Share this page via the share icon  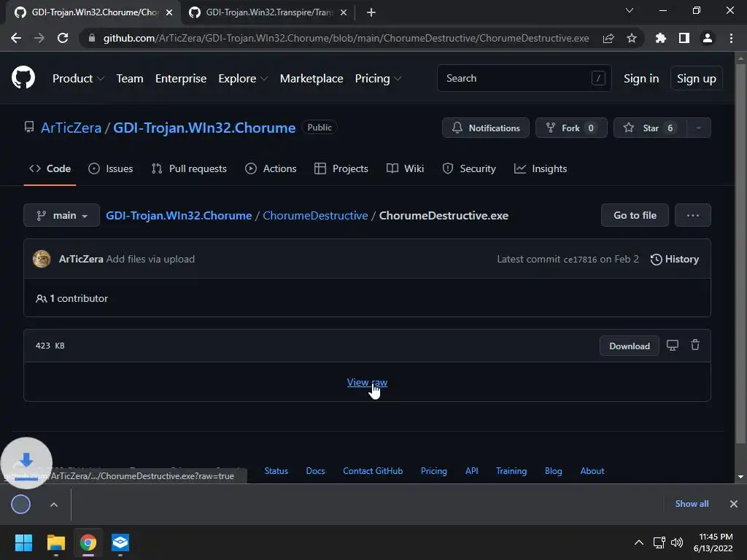tap(608, 38)
